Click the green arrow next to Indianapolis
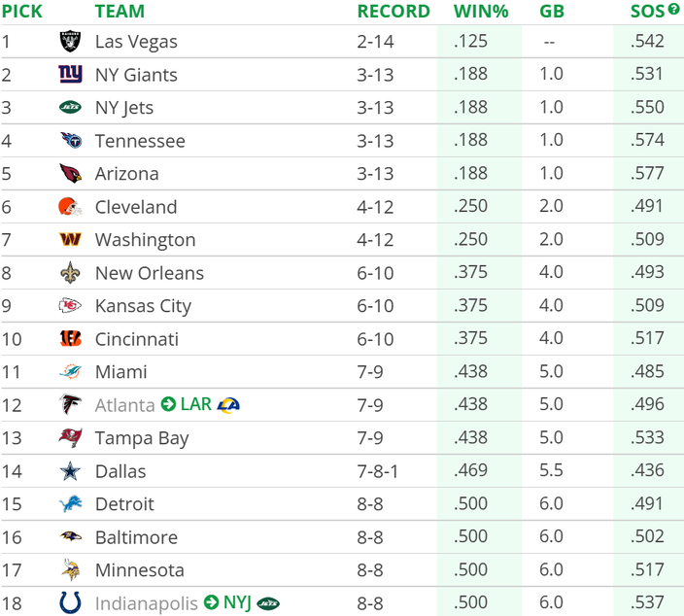The image size is (684, 616). click(x=211, y=603)
